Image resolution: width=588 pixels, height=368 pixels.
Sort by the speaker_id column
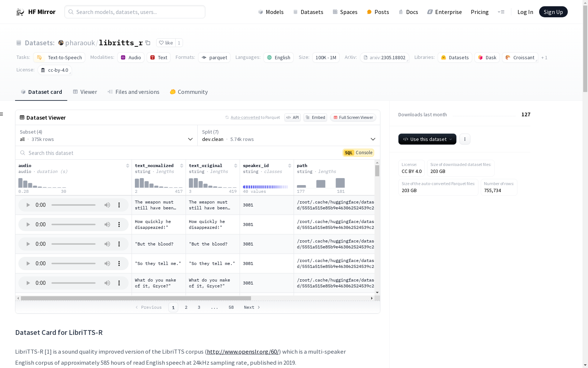pos(290,166)
